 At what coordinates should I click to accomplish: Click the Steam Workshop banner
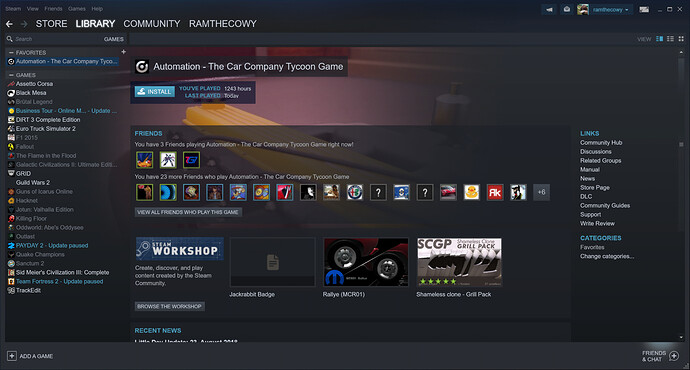(180, 249)
